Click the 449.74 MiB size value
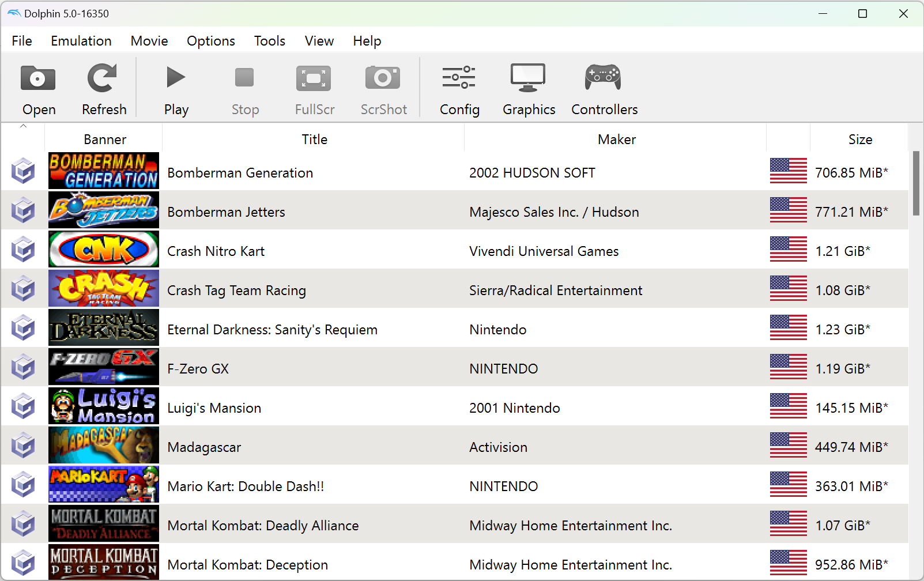This screenshot has width=924, height=581. coord(851,447)
